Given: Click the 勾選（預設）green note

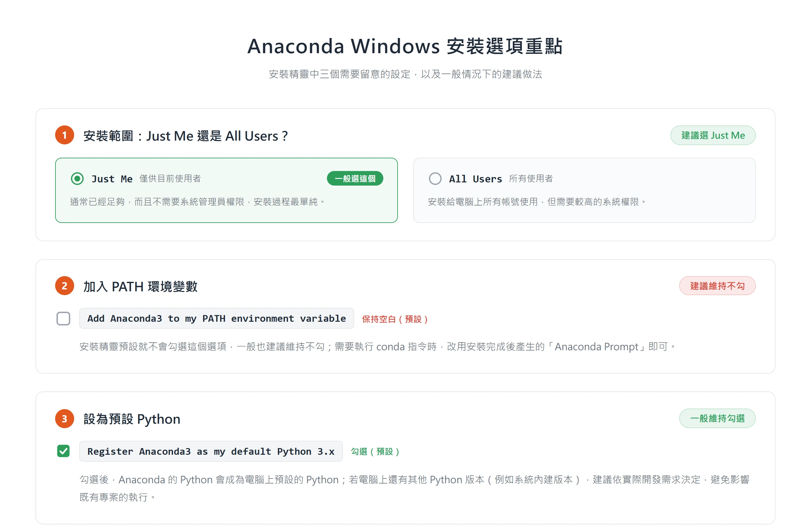Looking at the screenshot, I should pos(375,452).
